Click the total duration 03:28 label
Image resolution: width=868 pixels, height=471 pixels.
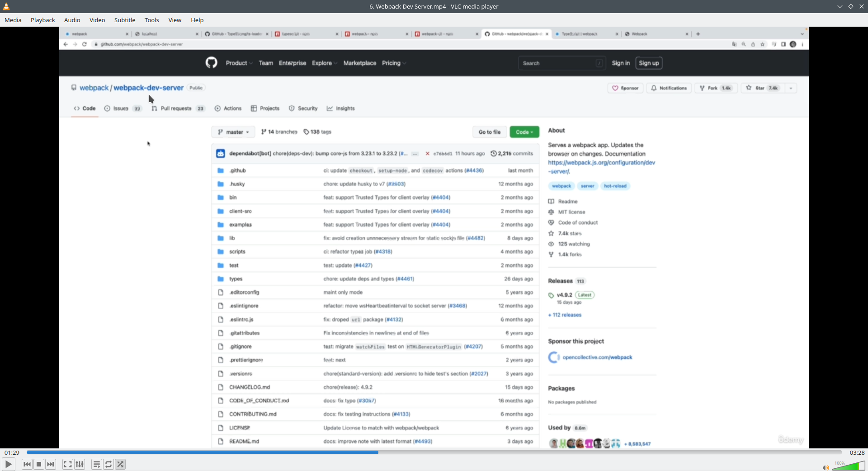pos(857,452)
